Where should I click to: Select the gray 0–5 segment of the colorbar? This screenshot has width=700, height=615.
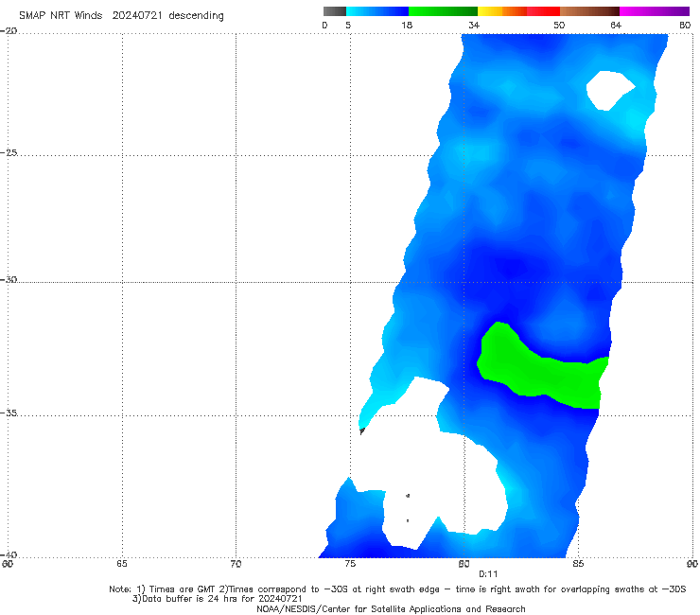[335, 11]
